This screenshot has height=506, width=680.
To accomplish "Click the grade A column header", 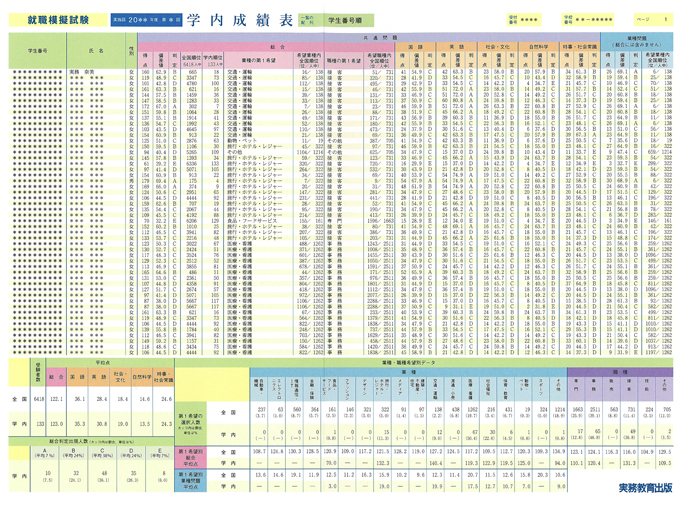I will [x=44, y=451].
